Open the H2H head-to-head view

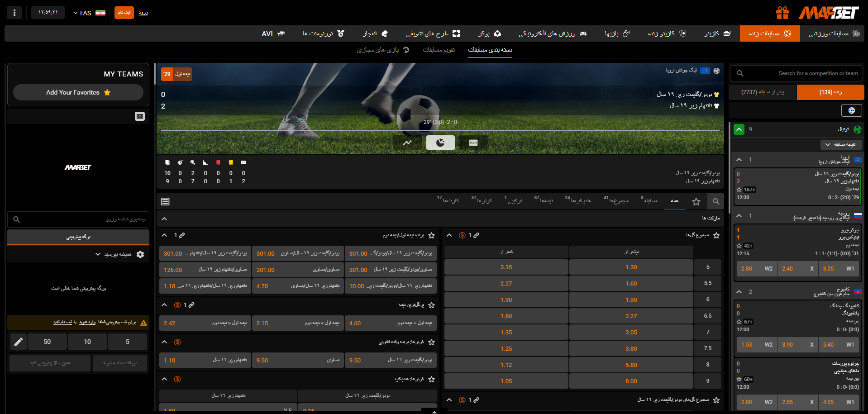(x=473, y=143)
